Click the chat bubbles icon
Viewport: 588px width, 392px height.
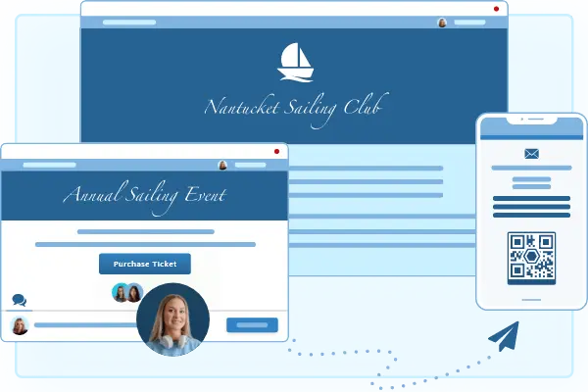[19, 301]
